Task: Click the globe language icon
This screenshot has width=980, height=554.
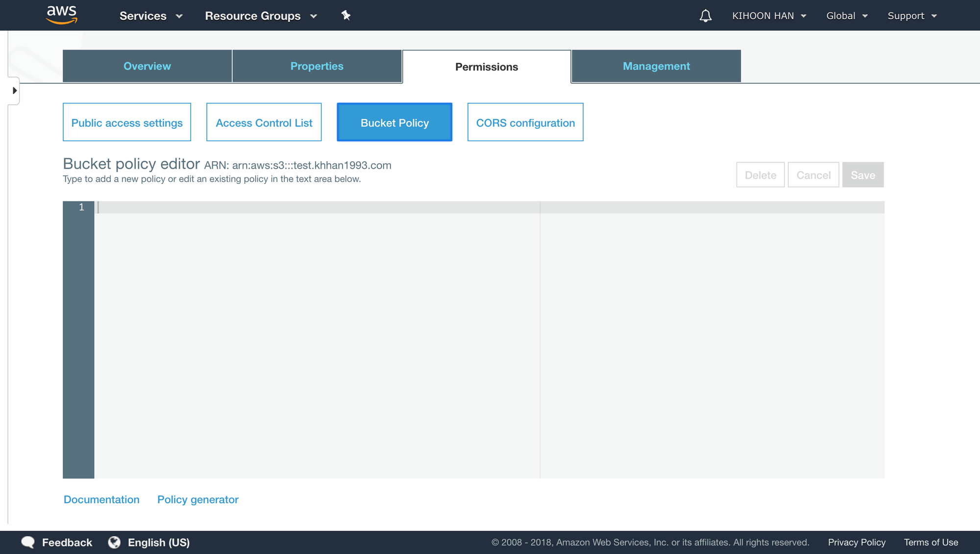Action: pos(114,542)
